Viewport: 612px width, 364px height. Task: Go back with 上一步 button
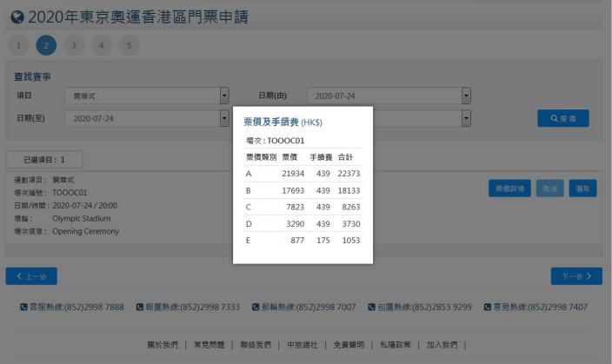[31, 276]
